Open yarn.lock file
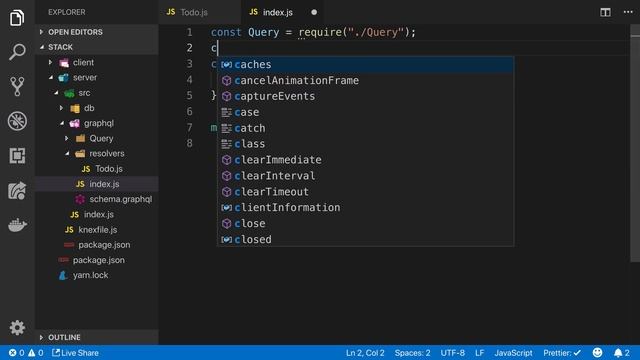The width and height of the screenshot is (640, 360). coord(97,275)
